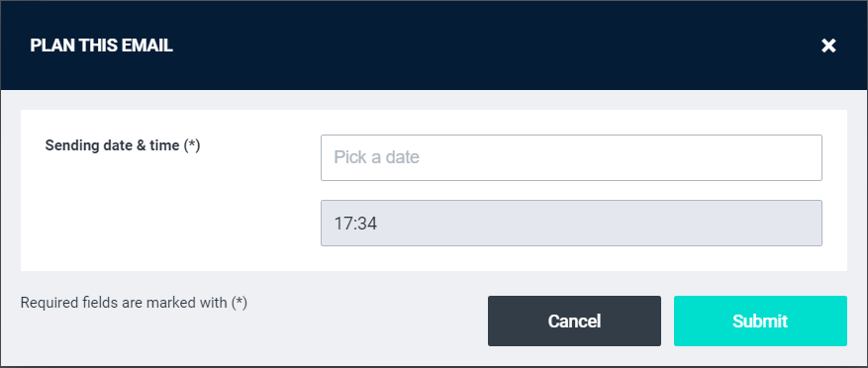Close the Plan This Email dialog

[x=828, y=46]
